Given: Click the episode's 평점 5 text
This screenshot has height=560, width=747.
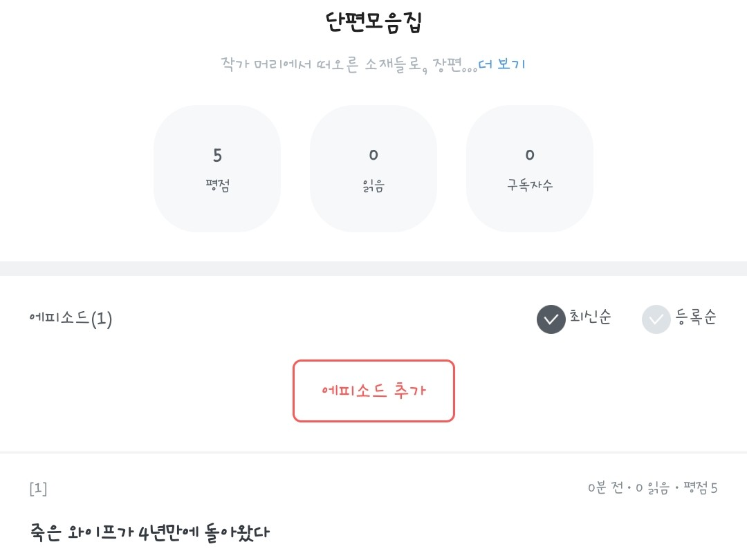Looking at the screenshot, I should pyautogui.click(x=700, y=489).
